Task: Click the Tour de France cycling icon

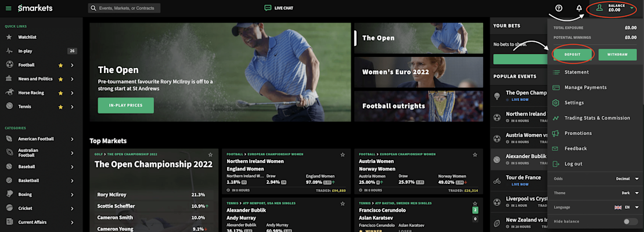Action: point(497,180)
